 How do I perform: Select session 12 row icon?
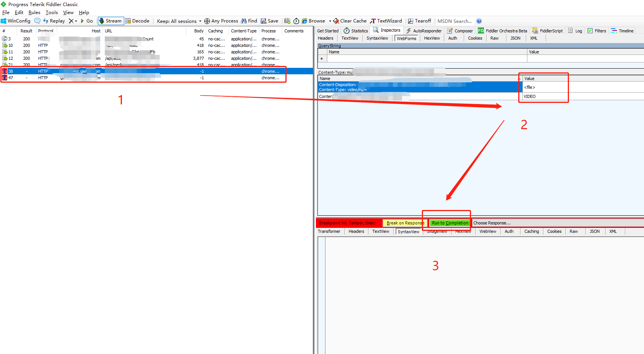click(5, 58)
